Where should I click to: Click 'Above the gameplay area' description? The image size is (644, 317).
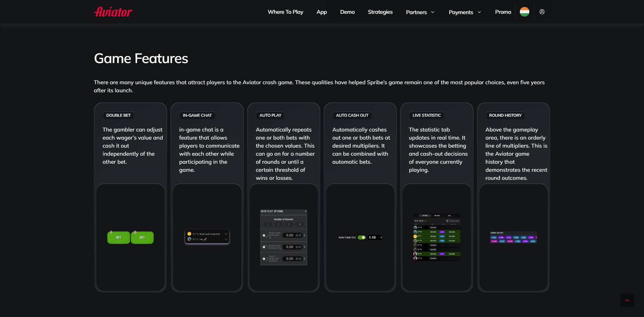(x=516, y=154)
